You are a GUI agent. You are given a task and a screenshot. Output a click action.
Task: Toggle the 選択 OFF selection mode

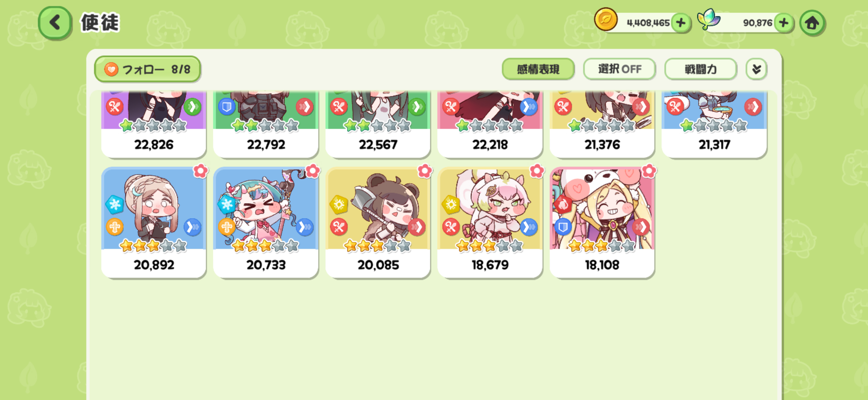click(x=619, y=69)
